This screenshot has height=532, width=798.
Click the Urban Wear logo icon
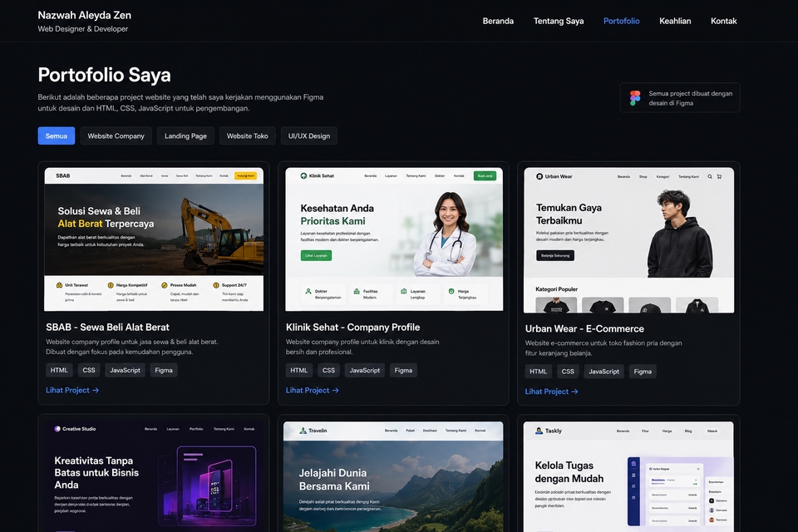pyautogui.click(x=539, y=177)
